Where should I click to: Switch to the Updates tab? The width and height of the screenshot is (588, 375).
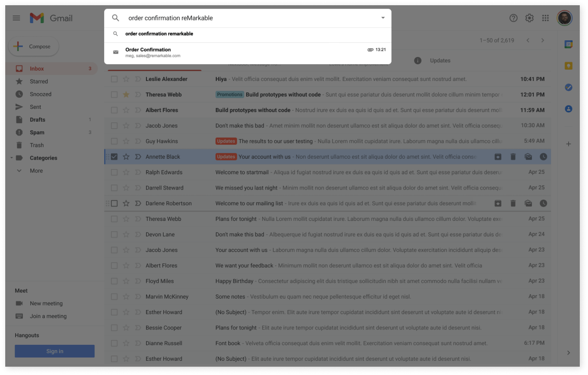point(440,60)
